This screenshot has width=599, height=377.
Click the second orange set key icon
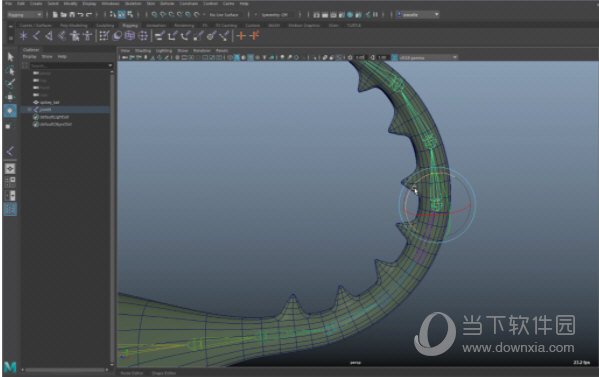click(x=254, y=36)
